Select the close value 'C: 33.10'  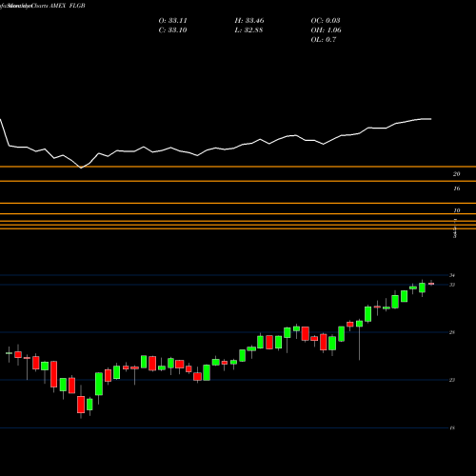pyautogui.click(x=172, y=30)
